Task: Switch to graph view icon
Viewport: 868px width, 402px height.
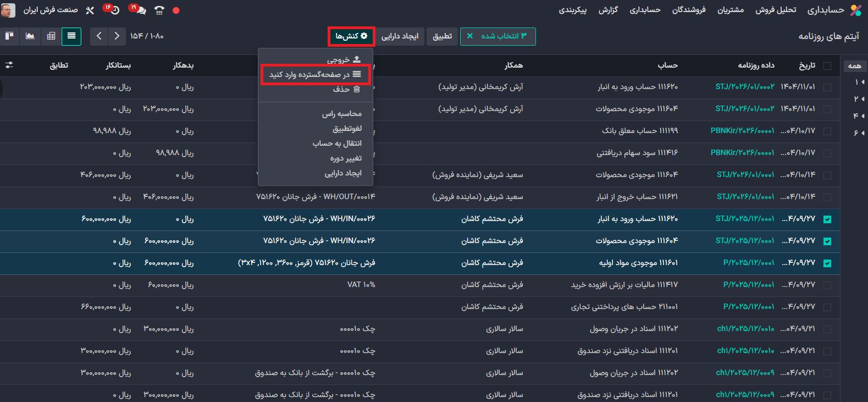Action: (30, 36)
